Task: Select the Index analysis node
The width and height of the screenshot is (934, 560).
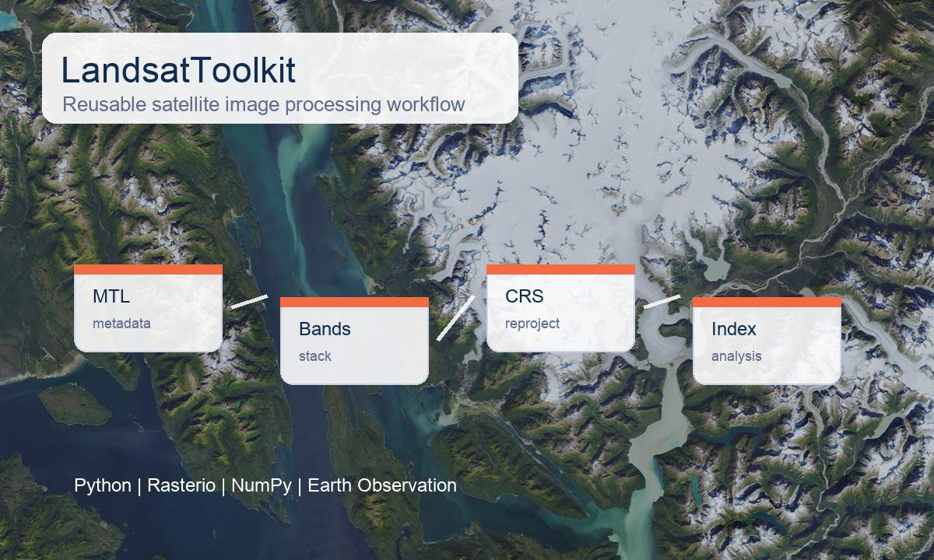Action: pyautogui.click(x=767, y=338)
